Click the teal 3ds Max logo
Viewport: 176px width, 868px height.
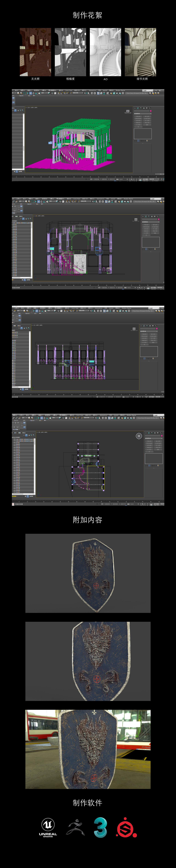pyautogui.click(x=101, y=827)
